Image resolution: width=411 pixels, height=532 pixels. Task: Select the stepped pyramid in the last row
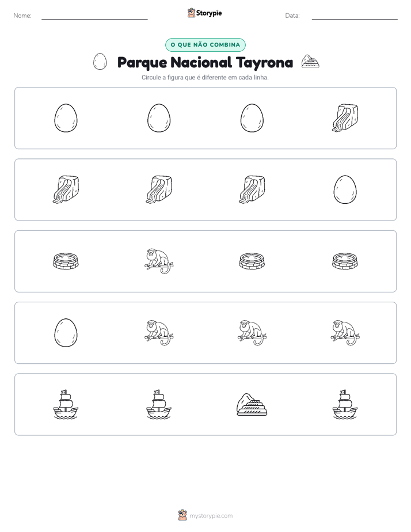tap(252, 404)
